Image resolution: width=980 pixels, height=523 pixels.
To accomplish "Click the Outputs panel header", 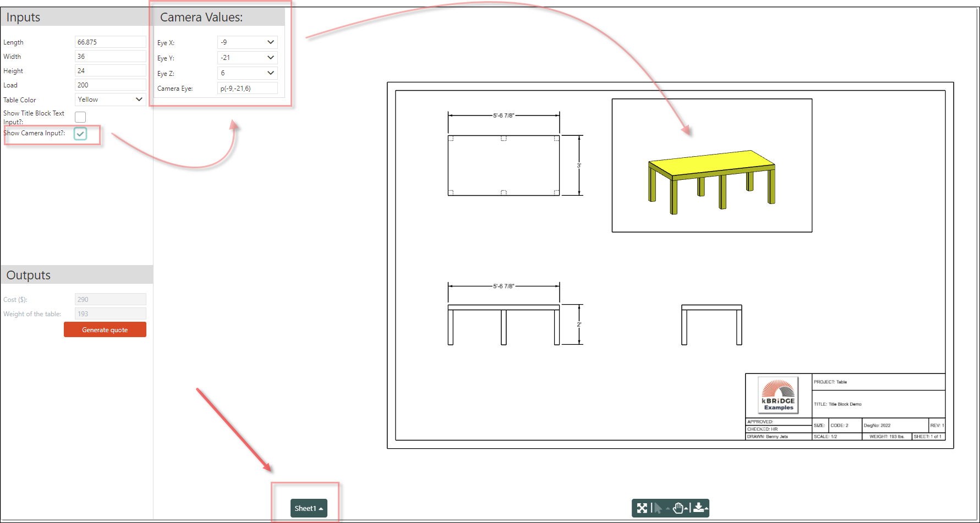I will tap(76, 275).
